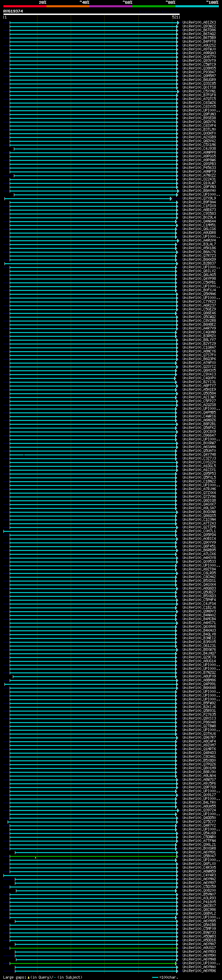
Task: Click green alignment bar of Q5B047 hit
Action: pyautogui.click(x=93, y=856)
